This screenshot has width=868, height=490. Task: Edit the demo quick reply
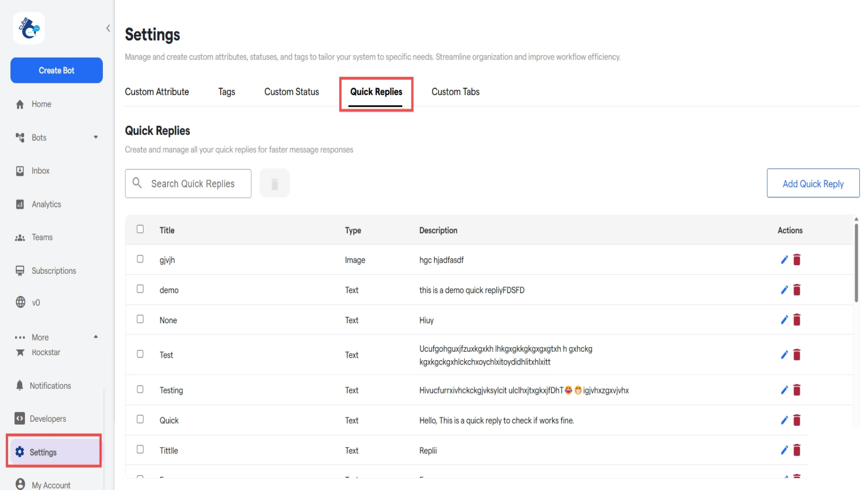click(x=784, y=290)
